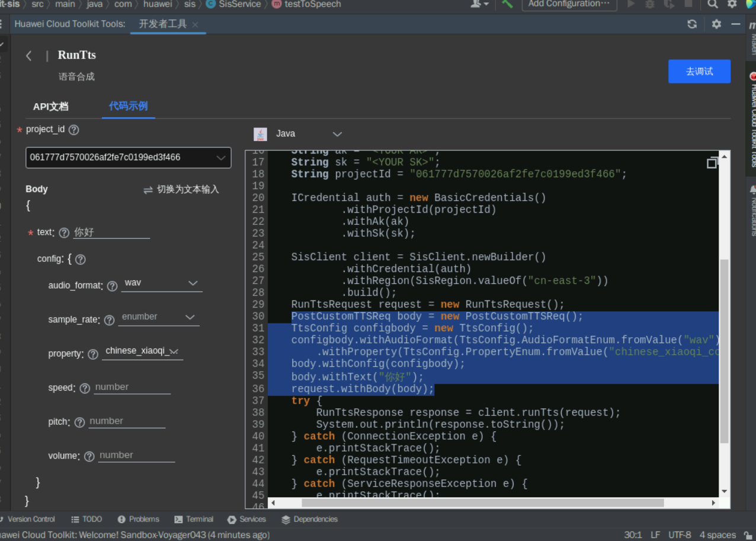Open toolkit settings gear icon
The image size is (756, 541).
click(x=716, y=24)
